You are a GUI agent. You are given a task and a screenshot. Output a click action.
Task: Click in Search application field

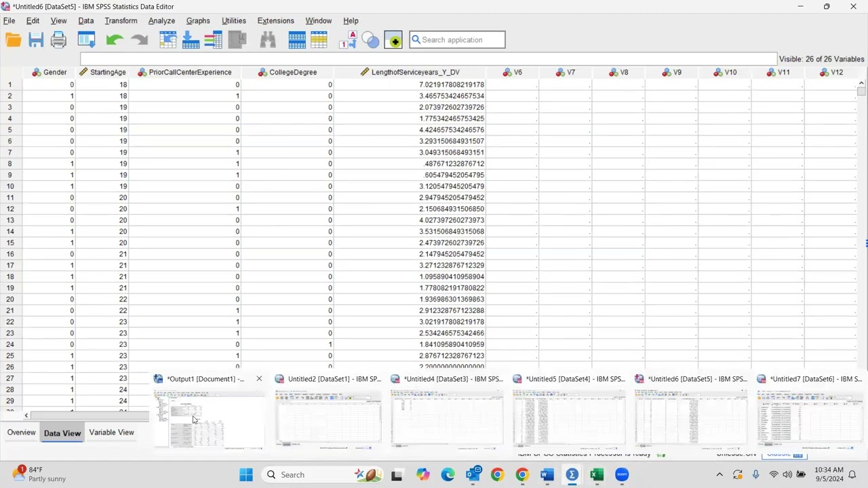pyautogui.click(x=457, y=40)
